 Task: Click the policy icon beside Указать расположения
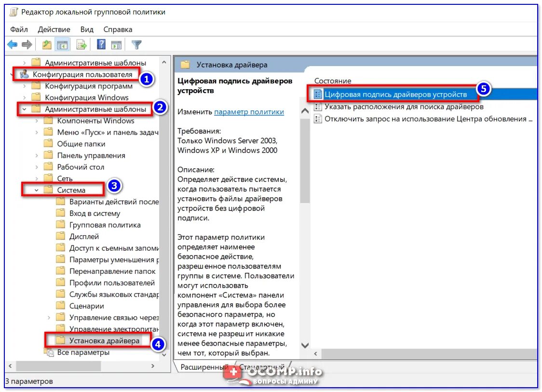tap(317, 107)
